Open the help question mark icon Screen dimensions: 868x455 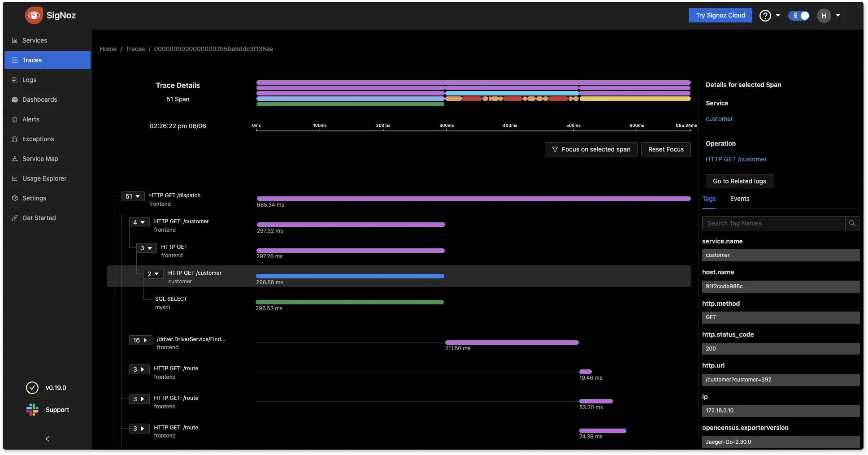[x=765, y=16]
